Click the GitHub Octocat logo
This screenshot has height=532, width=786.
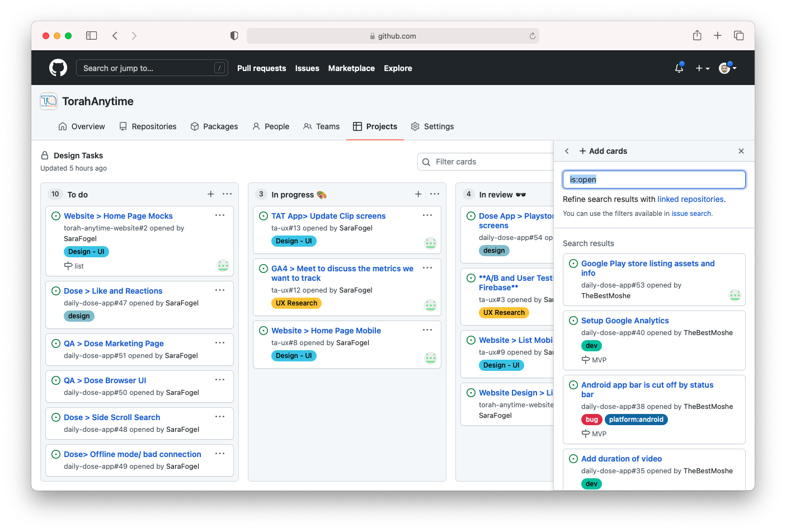(x=58, y=68)
